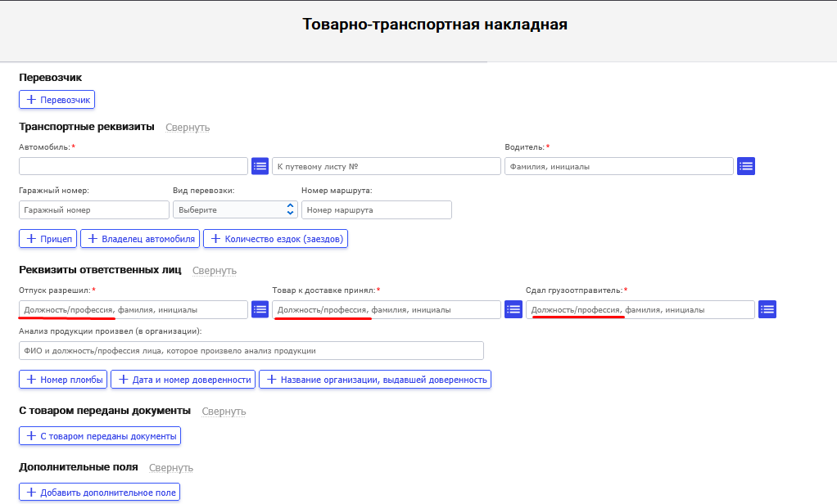Click list icon beside Отпуск разрешил field

tap(260, 309)
